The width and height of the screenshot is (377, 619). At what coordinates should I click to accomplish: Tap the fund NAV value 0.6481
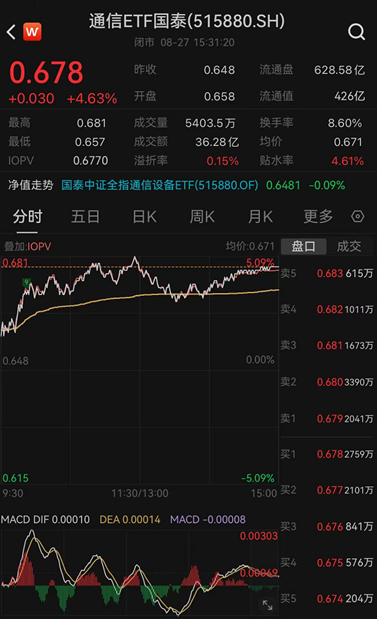click(283, 185)
